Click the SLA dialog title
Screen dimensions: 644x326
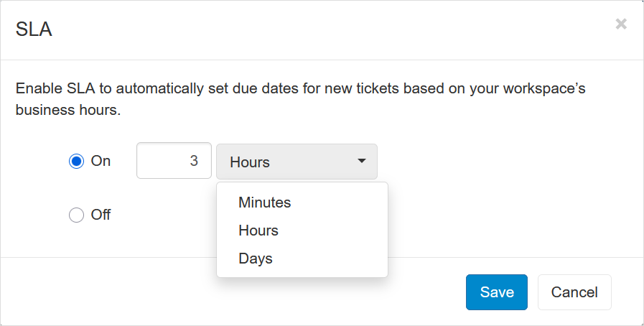(x=34, y=29)
